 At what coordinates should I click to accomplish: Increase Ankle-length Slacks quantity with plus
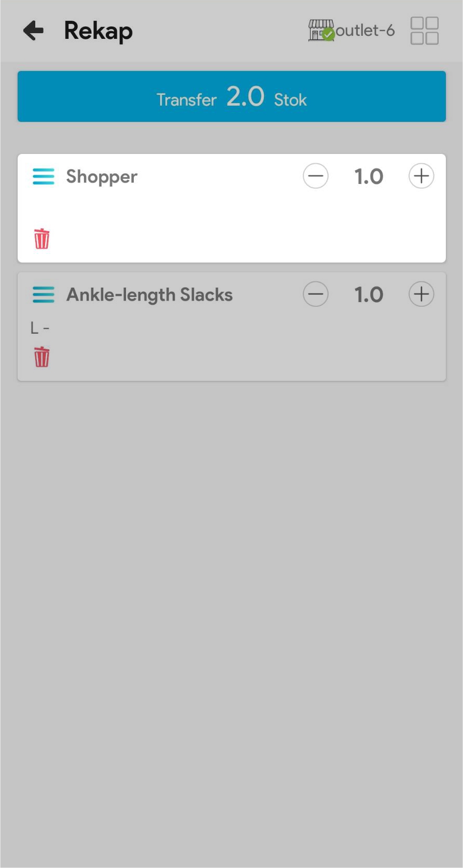[x=421, y=294]
